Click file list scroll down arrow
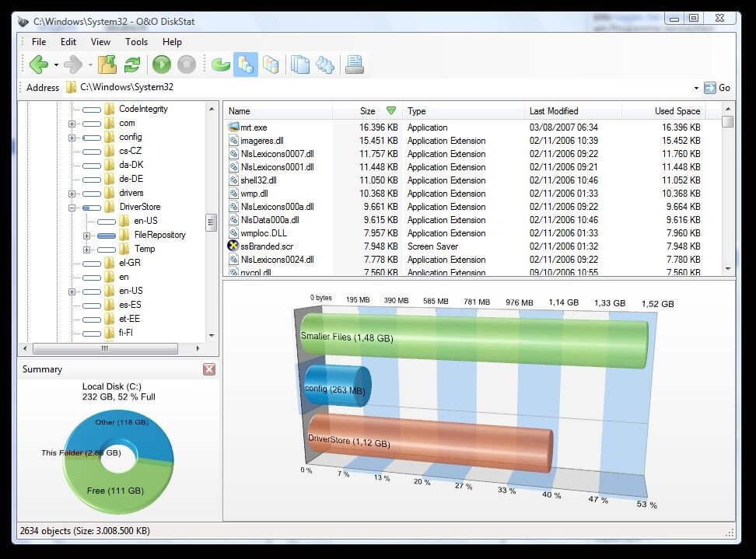The height and width of the screenshot is (559, 756). click(x=728, y=269)
